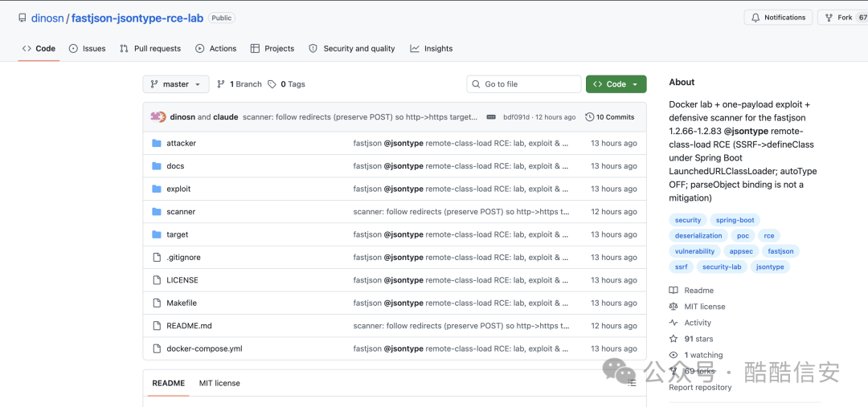Click the ssrf topic tag
This screenshot has height=407, width=868.
pyautogui.click(x=681, y=267)
